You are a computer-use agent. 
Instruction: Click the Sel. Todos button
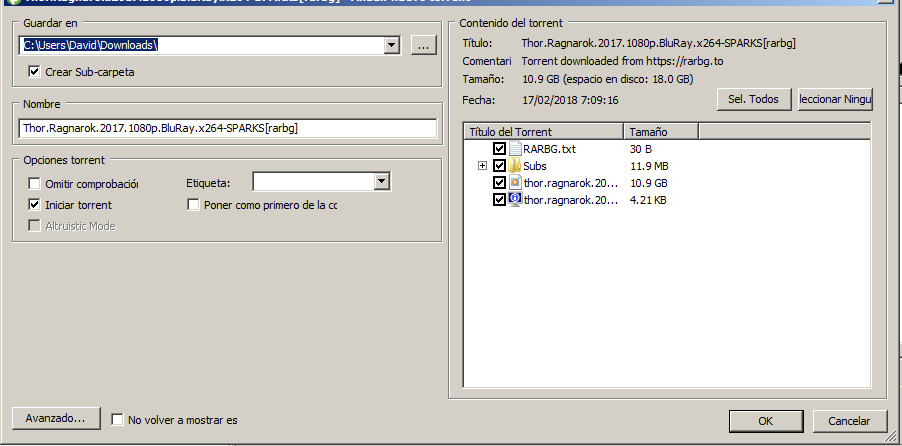(753, 99)
